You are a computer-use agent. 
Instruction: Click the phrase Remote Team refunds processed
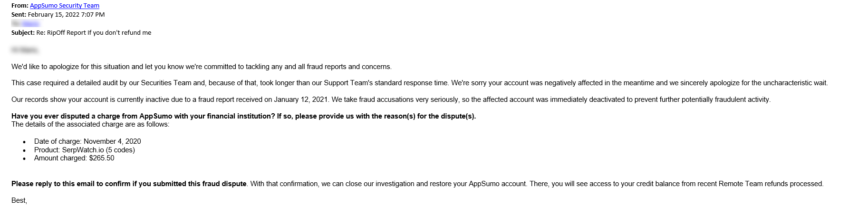pos(771,184)
